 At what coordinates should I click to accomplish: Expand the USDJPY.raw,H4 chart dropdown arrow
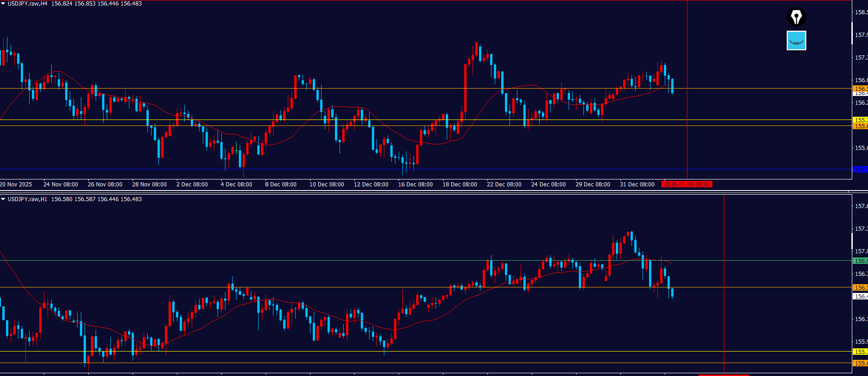[3, 4]
